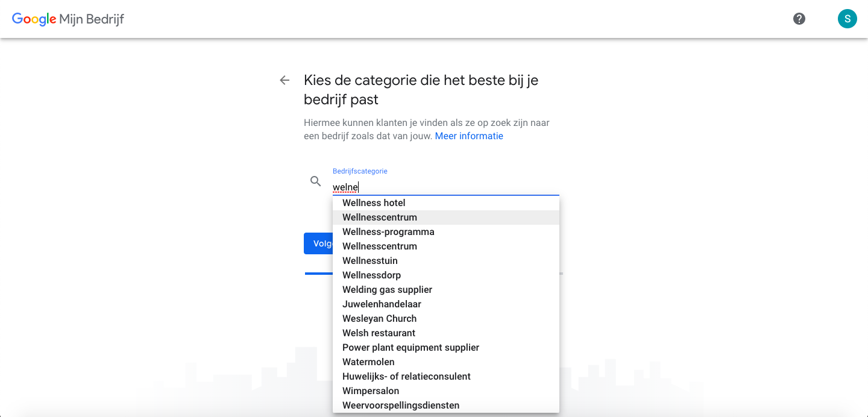Image resolution: width=868 pixels, height=417 pixels.
Task: Select "Wesleyan Church" category
Action: [x=379, y=318]
